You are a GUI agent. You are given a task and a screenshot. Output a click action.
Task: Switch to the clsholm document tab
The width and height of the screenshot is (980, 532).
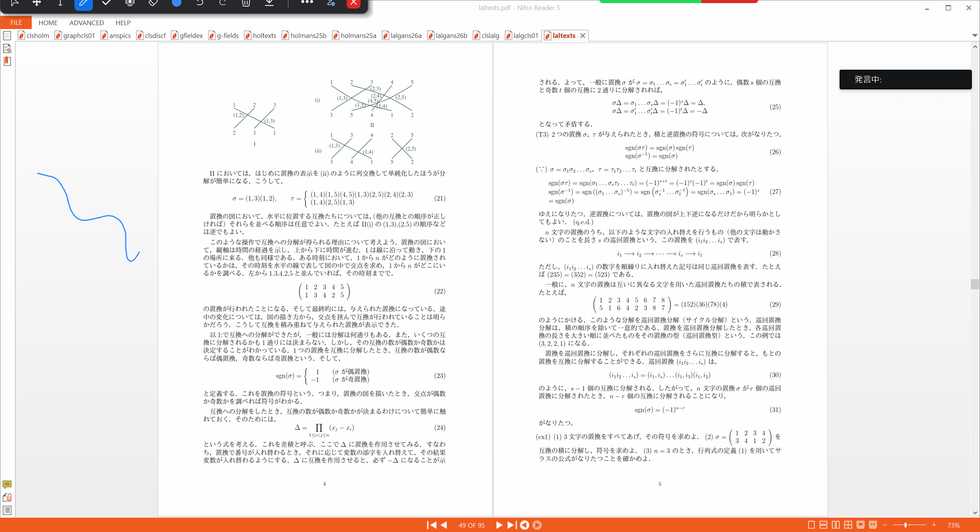click(x=34, y=36)
